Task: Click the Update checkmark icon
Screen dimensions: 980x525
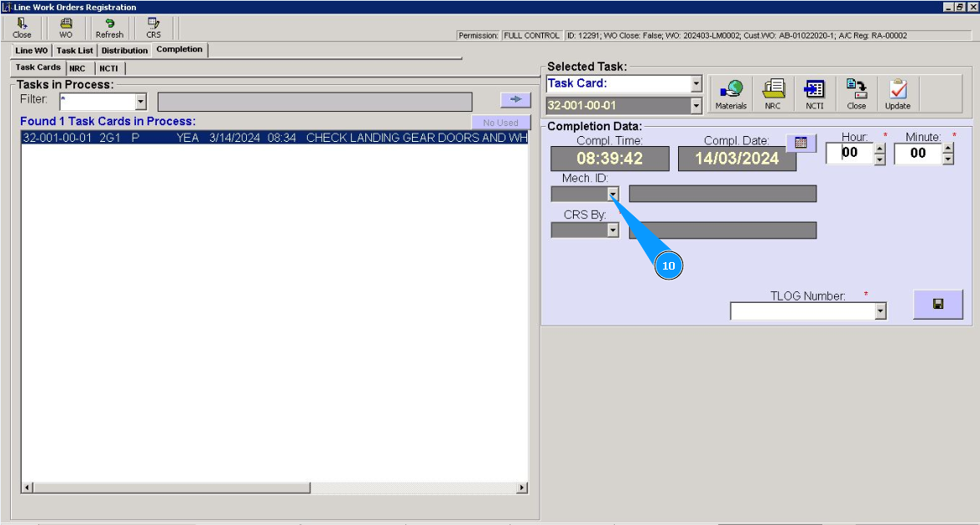Action: (x=897, y=94)
